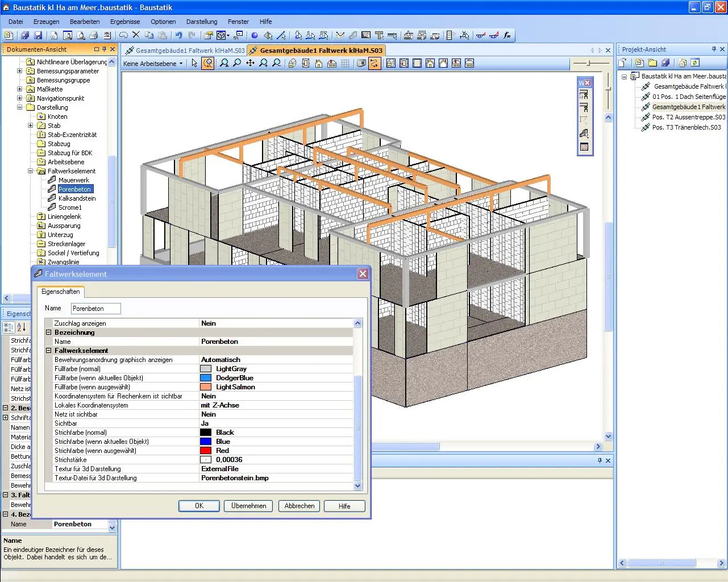The width and height of the screenshot is (728, 582).
Task: Toggle the highlighted rotate view tool
Action: point(208,63)
